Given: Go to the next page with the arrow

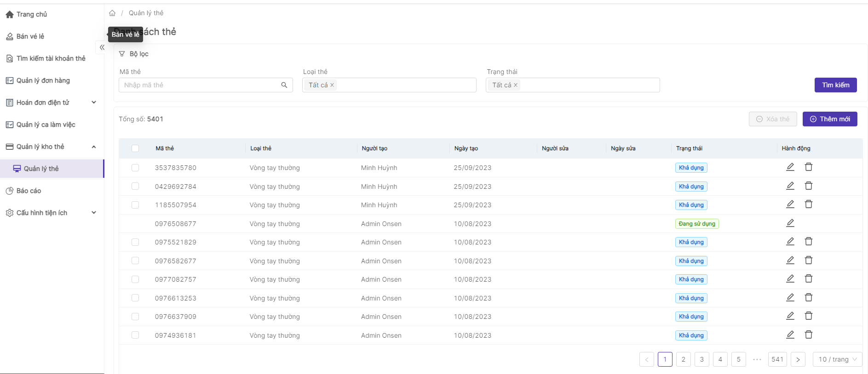Looking at the screenshot, I should click(x=798, y=359).
